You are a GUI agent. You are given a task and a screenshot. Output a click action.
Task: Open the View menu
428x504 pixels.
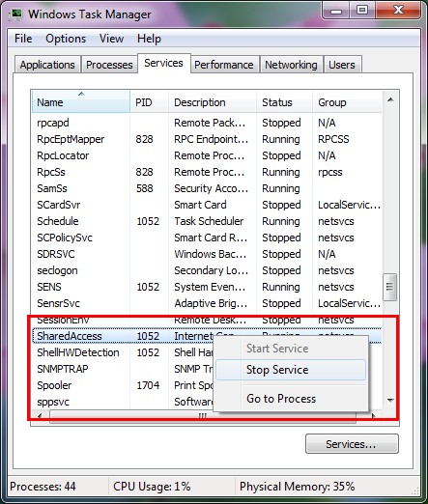pyautogui.click(x=111, y=39)
